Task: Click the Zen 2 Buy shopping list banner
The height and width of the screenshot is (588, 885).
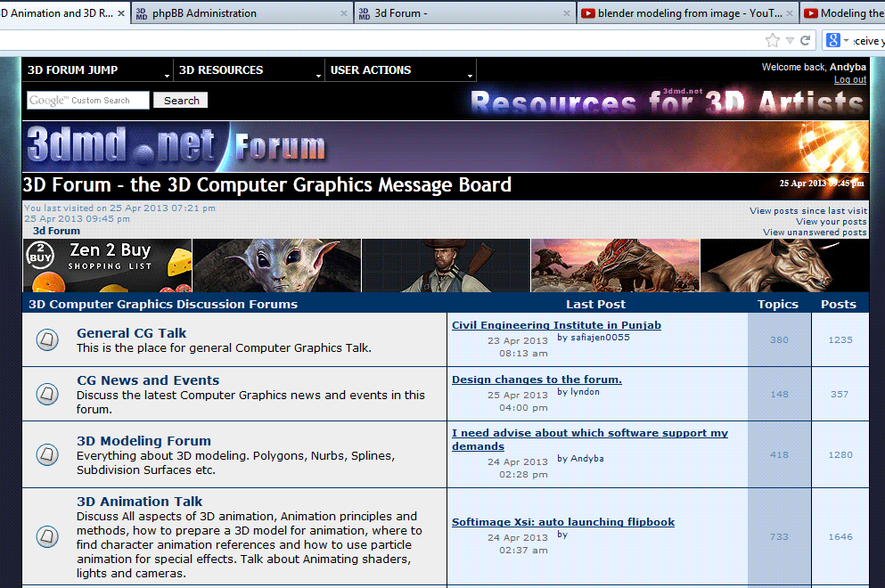Action: [107, 265]
